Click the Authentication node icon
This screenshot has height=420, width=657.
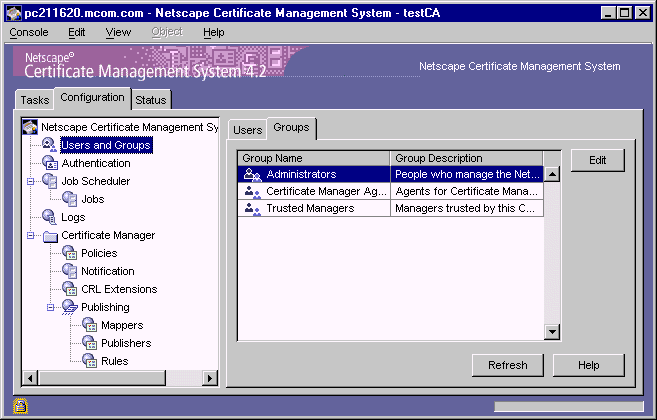(50, 163)
